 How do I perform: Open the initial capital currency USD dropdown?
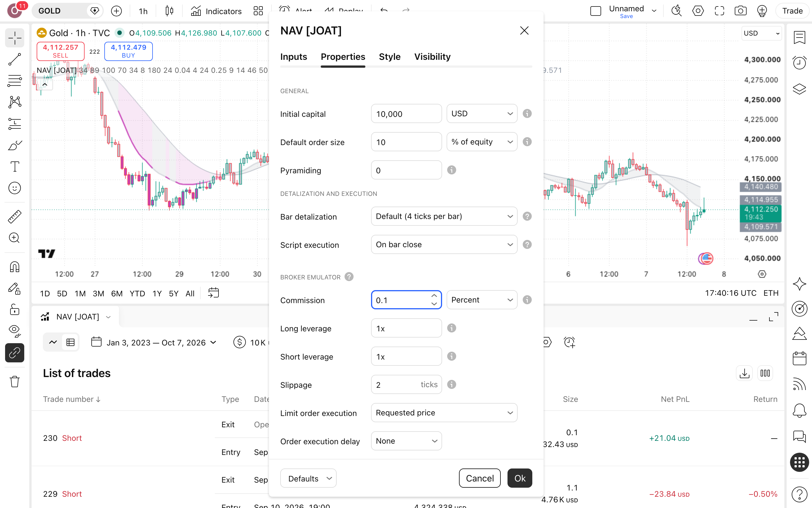click(482, 113)
